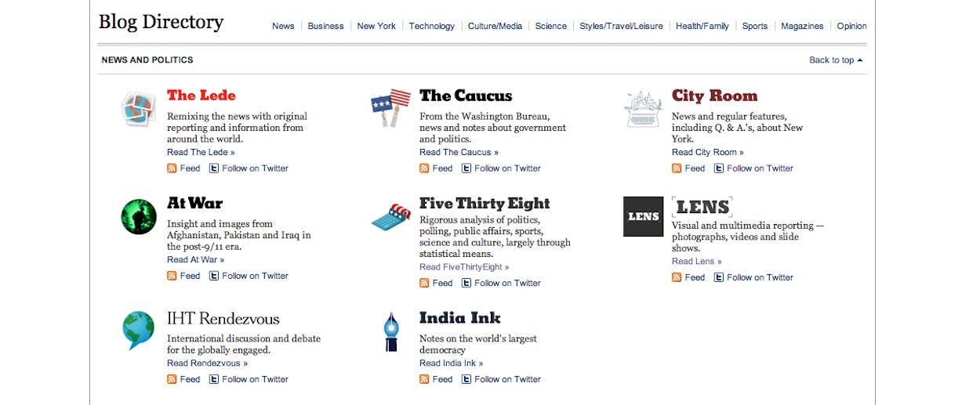980x405 pixels.
Task: Open the At War blog title
Action: [x=195, y=203]
